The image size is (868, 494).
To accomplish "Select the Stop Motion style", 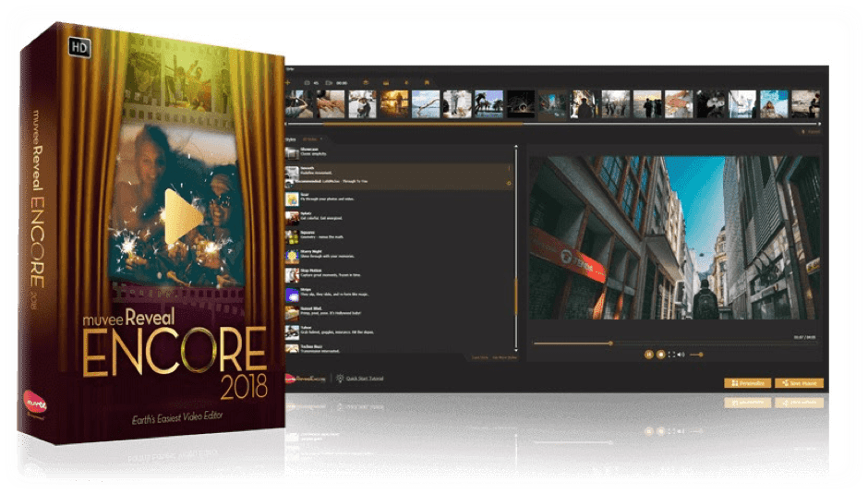I will pos(399,273).
